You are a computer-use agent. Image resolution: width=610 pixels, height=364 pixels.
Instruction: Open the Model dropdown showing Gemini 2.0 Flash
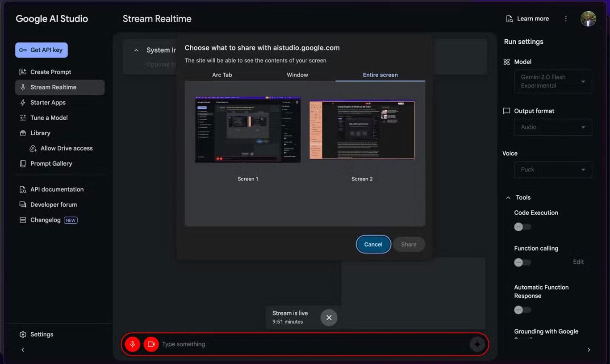(x=553, y=81)
